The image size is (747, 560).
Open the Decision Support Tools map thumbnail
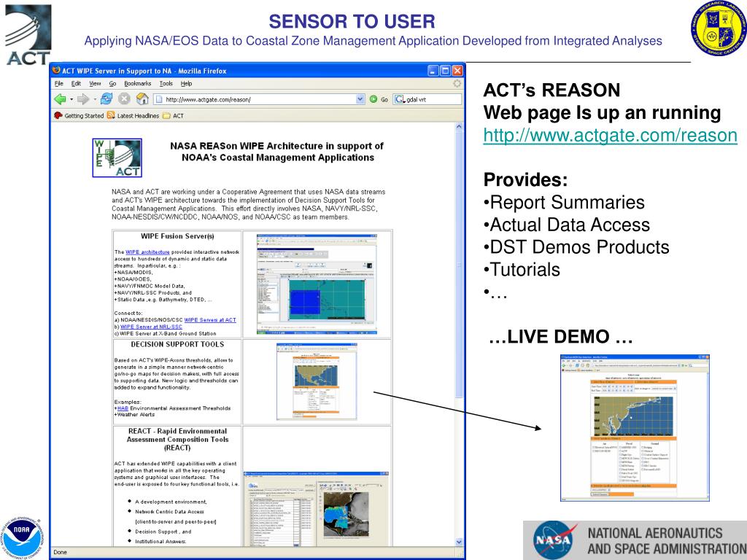coord(317,381)
